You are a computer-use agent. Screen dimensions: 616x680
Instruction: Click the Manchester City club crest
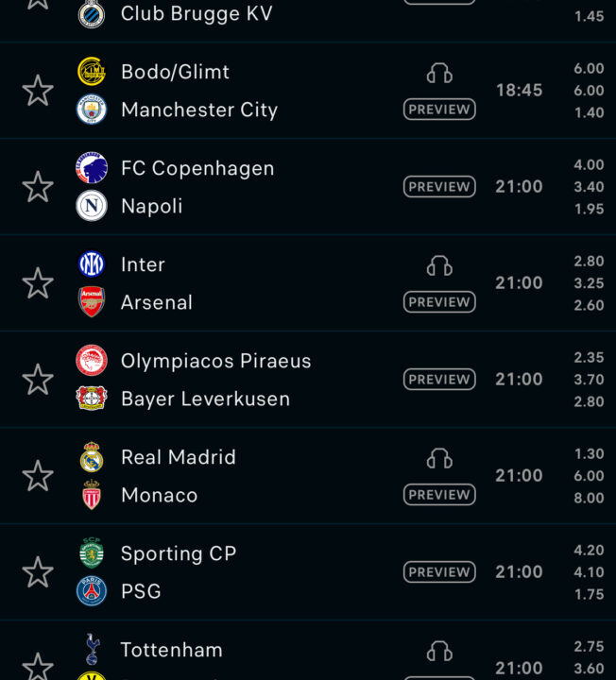pos(92,110)
